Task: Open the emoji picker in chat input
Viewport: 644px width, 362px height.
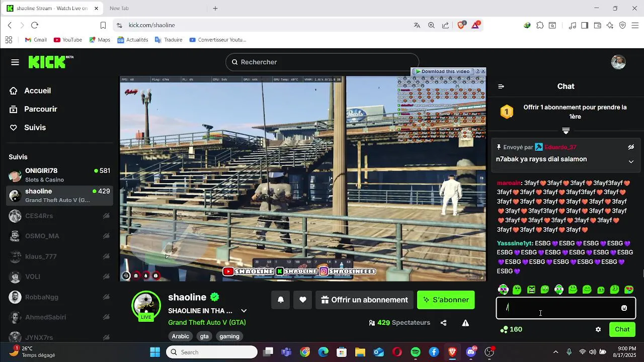Action: click(624, 308)
